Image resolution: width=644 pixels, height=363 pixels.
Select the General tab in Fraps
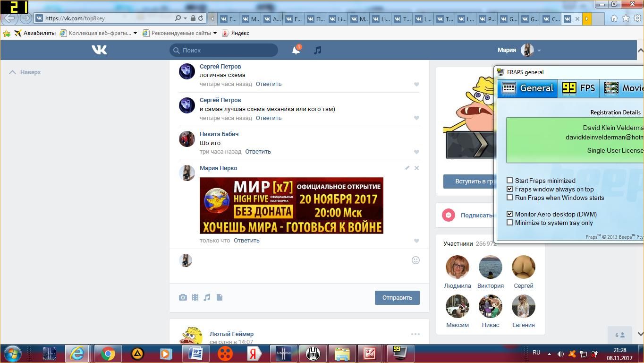528,88
